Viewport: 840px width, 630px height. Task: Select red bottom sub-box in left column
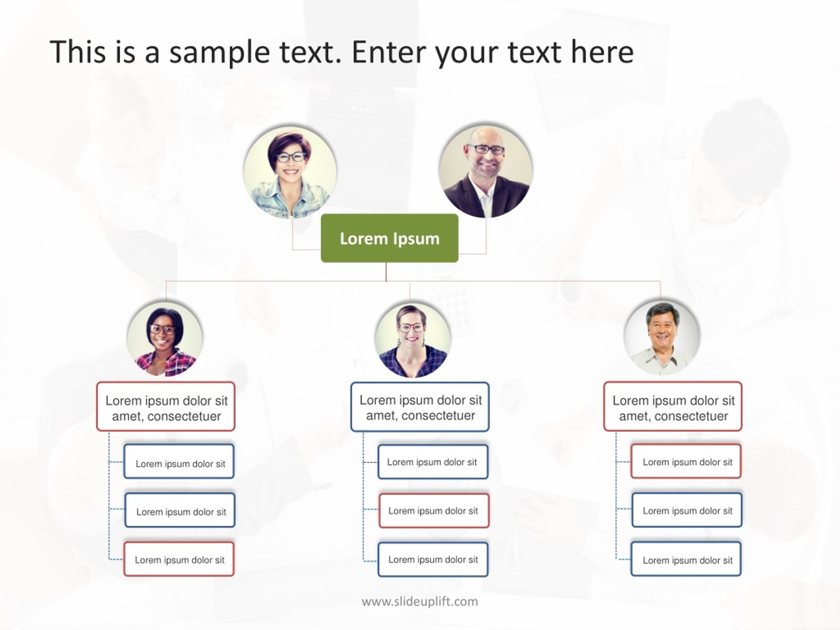[179, 559]
